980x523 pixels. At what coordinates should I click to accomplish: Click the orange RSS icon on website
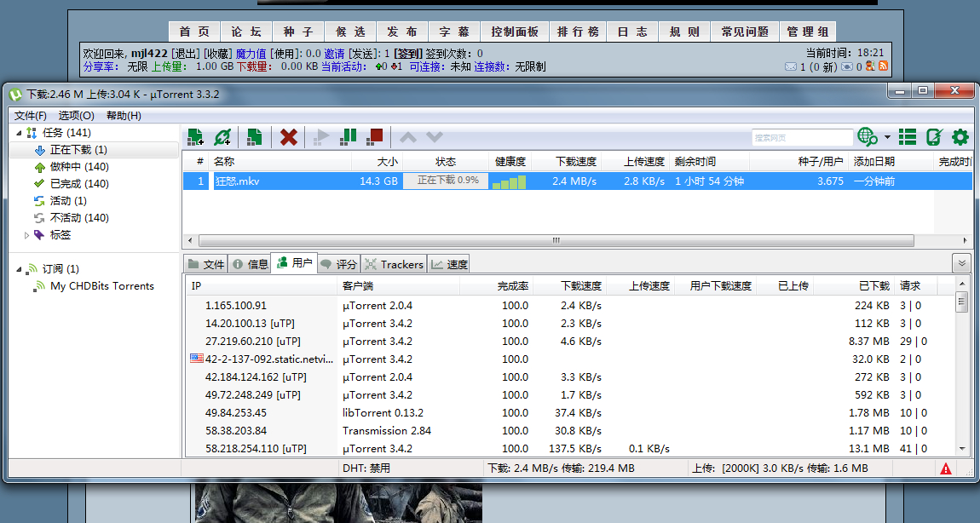tap(883, 66)
